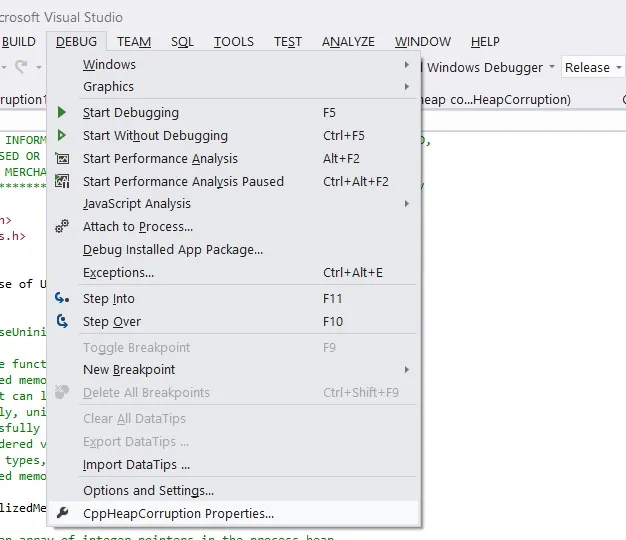
Task: Close the open DEBUG menu header
Action: click(x=76, y=42)
